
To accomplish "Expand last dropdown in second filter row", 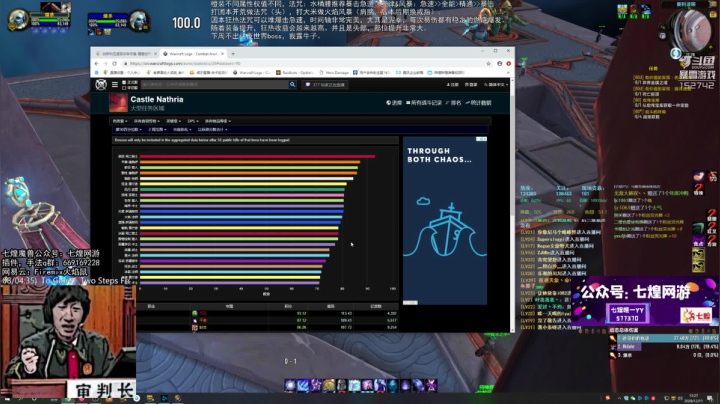I will (212, 130).
